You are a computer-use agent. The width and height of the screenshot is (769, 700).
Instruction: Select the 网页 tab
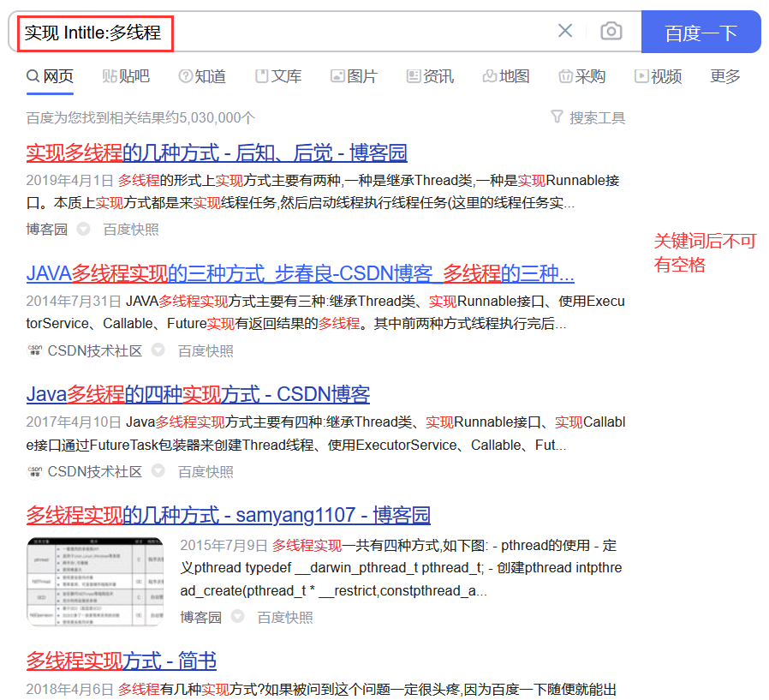[x=50, y=76]
